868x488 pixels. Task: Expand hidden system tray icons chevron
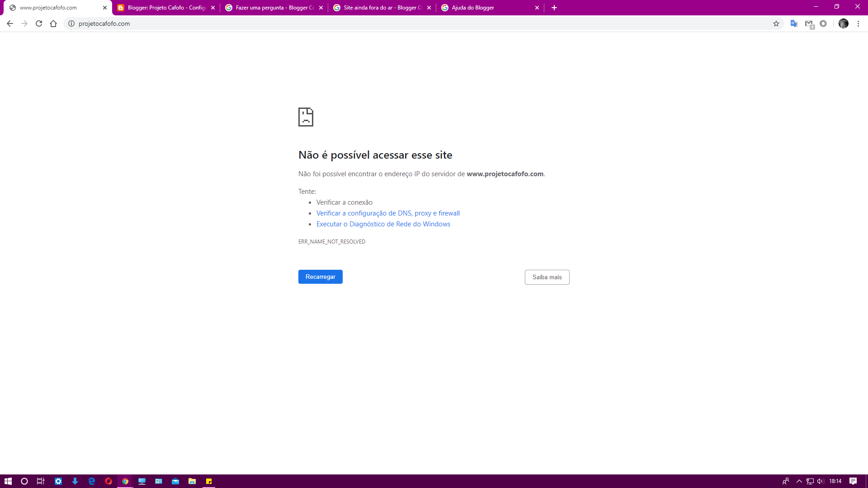point(799,481)
